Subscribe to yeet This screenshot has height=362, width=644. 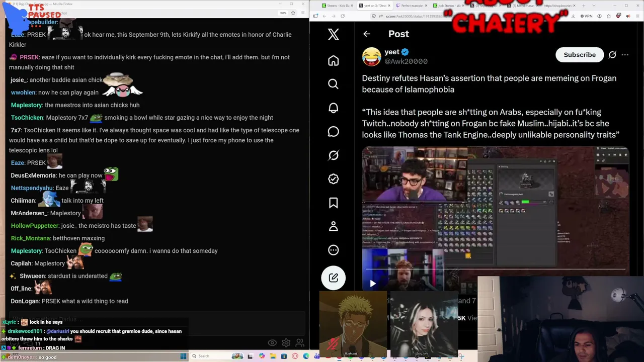580,55
